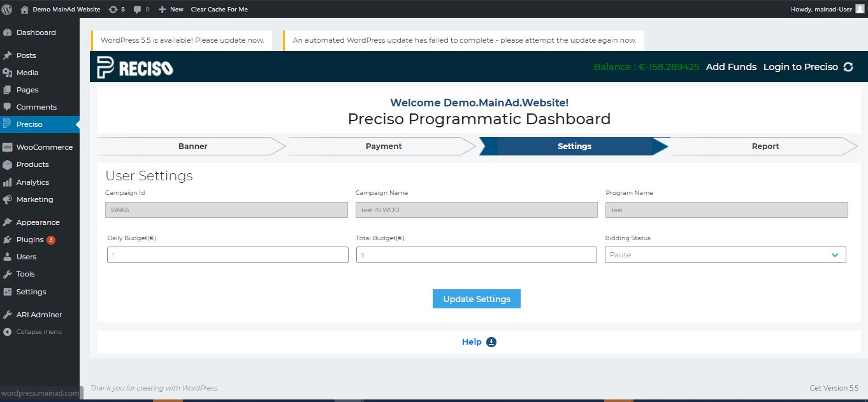
Task: Click Clear Cache For Me
Action: 219,10
